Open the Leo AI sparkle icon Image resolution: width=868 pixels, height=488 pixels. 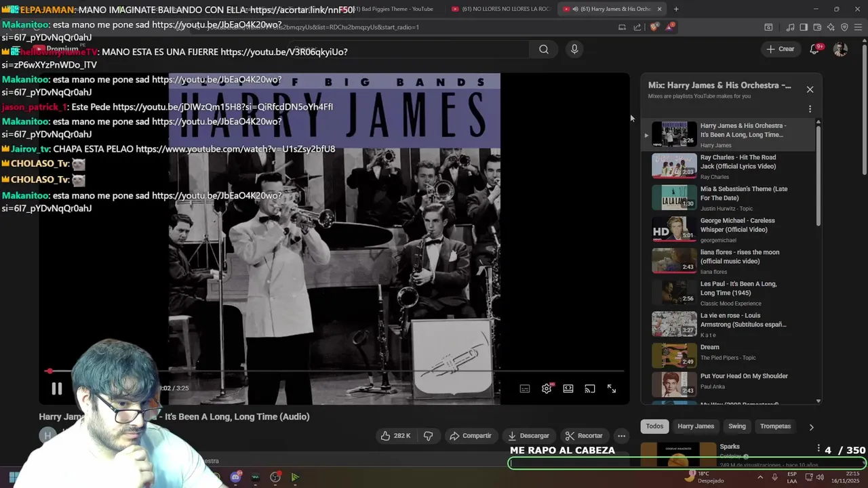click(831, 27)
